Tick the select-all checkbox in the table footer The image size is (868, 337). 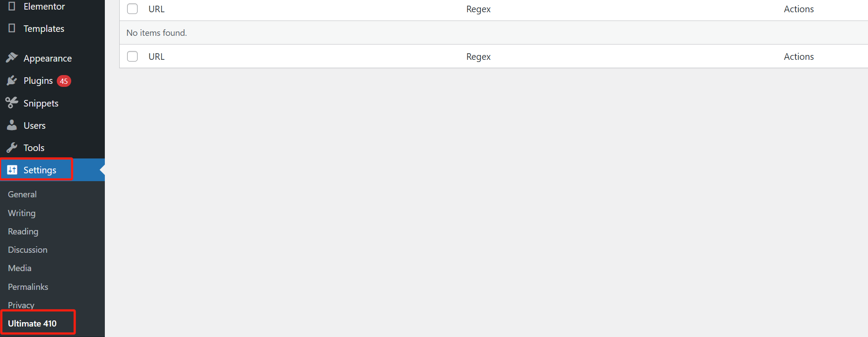click(132, 56)
